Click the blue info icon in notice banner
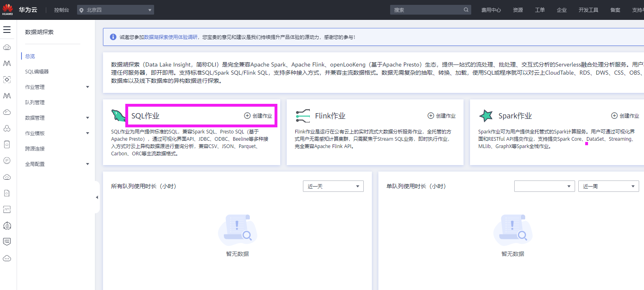Viewport: 644px width, 290px height. [x=113, y=37]
